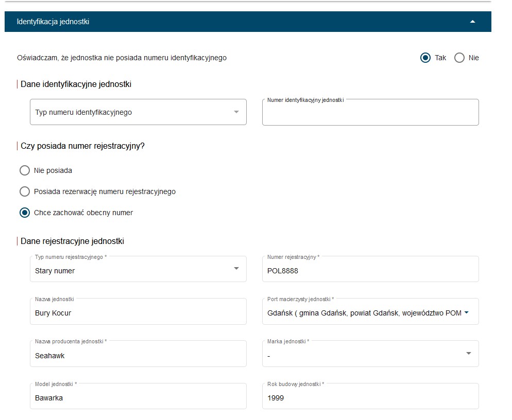Open Typ numeru rejestracyjnego dropdown arrow

coord(236,269)
